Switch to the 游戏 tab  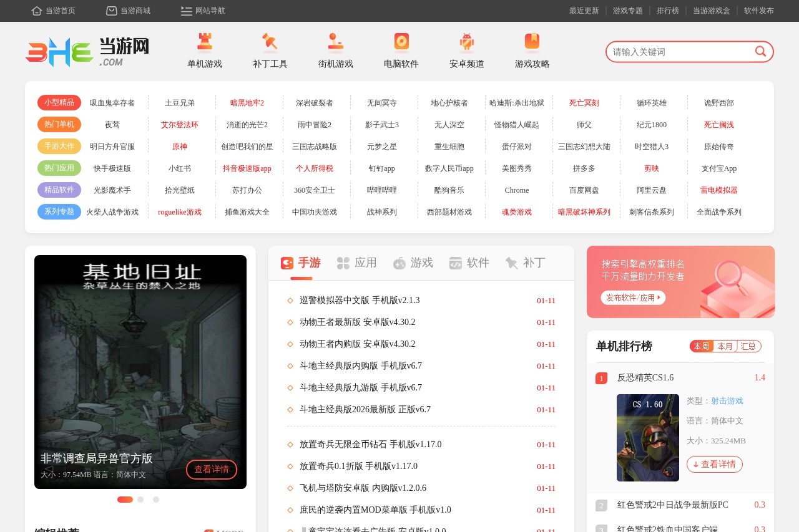pos(413,263)
